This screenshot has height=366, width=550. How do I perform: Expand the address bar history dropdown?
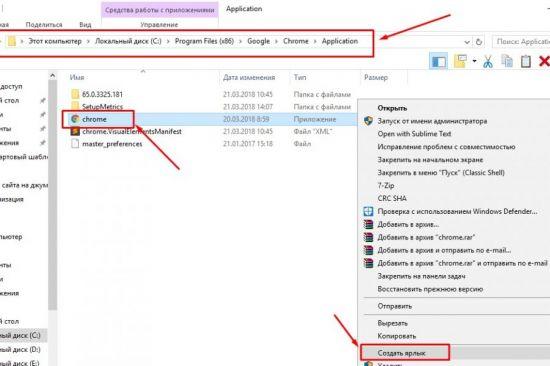pyautogui.click(x=467, y=42)
